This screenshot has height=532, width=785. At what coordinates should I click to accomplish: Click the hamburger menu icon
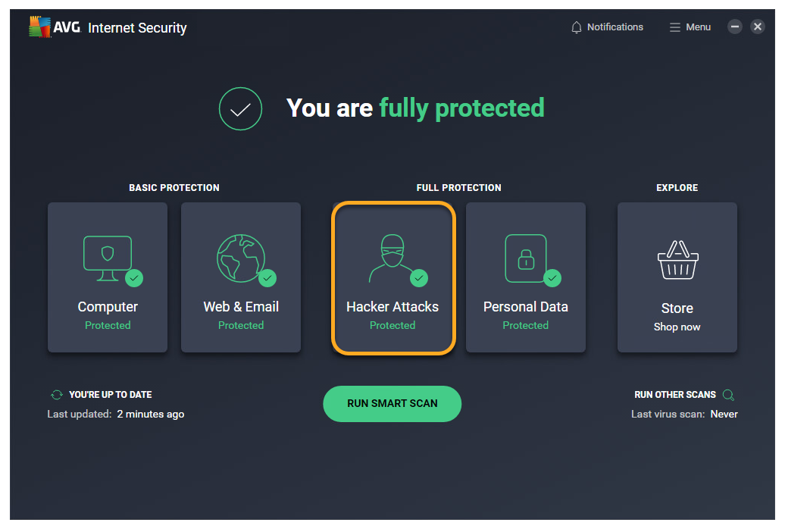[674, 27]
